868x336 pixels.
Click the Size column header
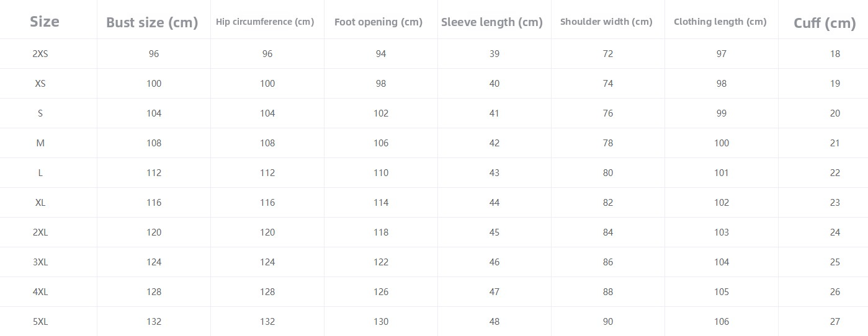point(45,22)
